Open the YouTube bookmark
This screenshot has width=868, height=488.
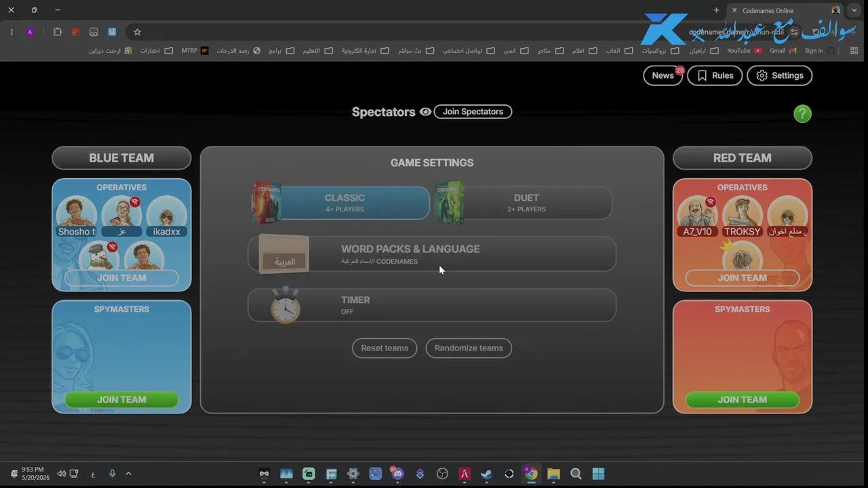[744, 51]
